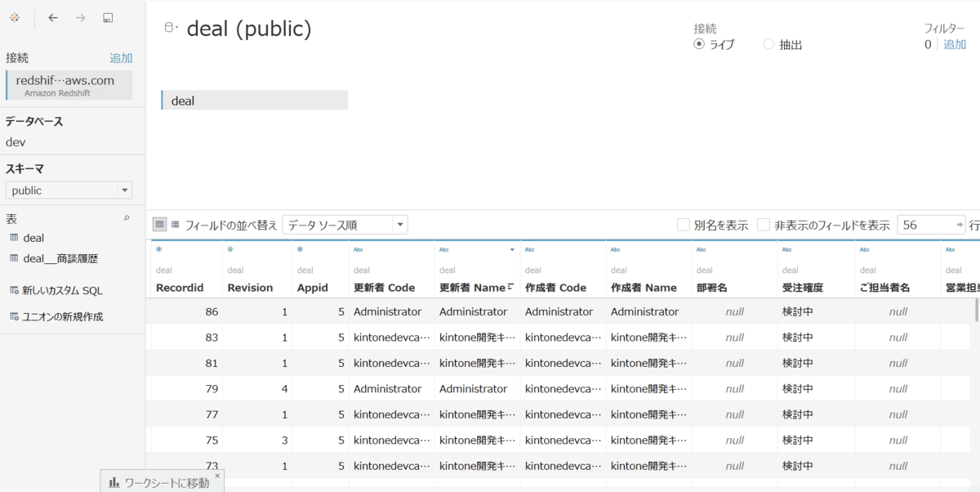Click the Abc type icon above 作成者 Code
This screenshot has width=980, height=492.
pyautogui.click(x=530, y=249)
